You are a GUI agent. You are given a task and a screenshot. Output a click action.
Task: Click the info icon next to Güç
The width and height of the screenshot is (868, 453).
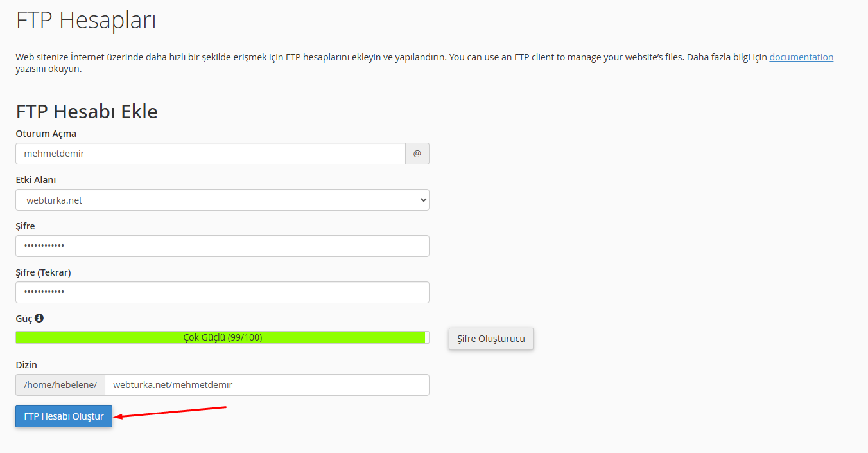[x=39, y=318]
